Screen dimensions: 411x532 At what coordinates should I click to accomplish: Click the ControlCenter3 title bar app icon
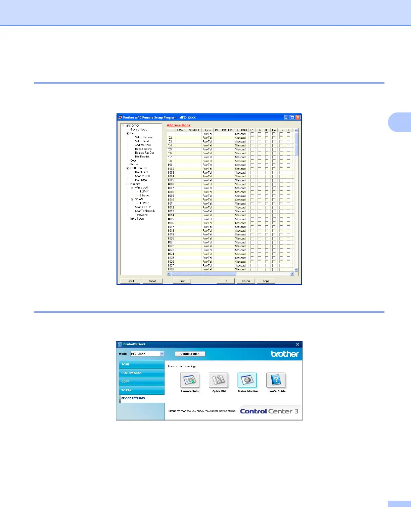[120, 344]
